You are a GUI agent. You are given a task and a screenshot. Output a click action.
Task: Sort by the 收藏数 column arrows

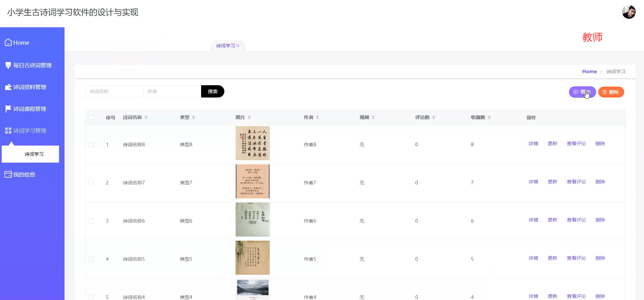489,117
